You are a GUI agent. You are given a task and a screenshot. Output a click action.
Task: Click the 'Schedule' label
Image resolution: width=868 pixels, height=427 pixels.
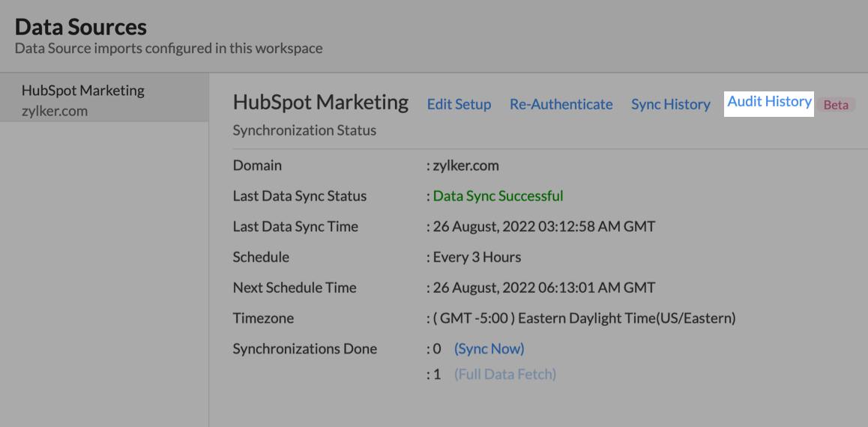[262, 257]
